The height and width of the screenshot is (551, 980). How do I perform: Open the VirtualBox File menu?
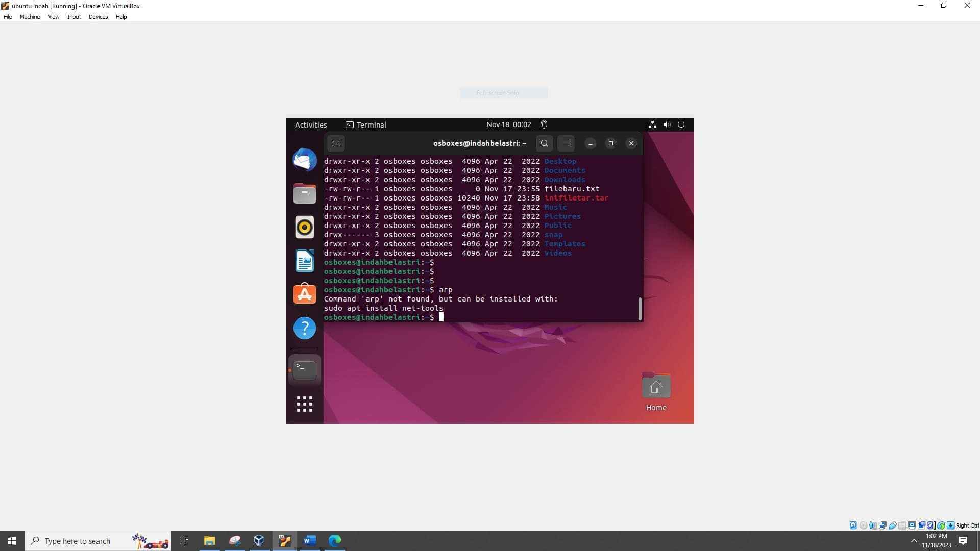(x=8, y=17)
